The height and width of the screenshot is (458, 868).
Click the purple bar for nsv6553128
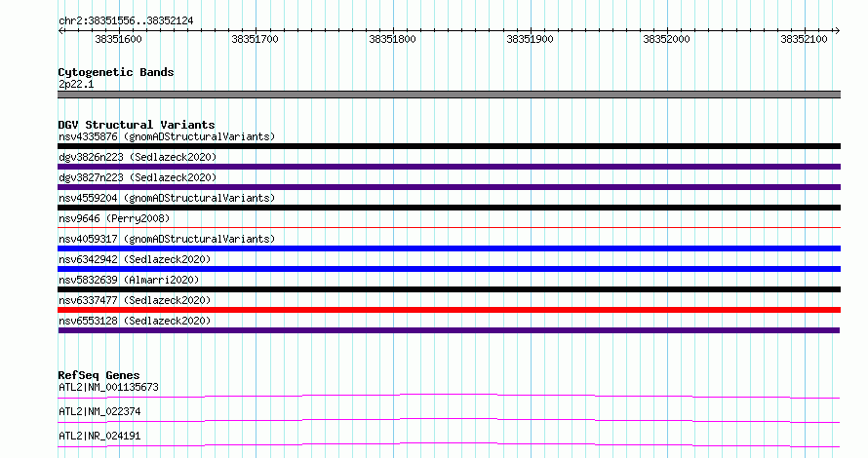[449, 330]
